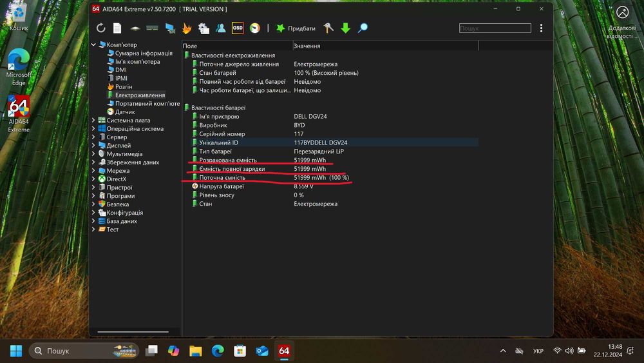Click the audit manager toolbar icon
Image resolution: width=644 pixels, height=363 pixels.
pos(204,28)
